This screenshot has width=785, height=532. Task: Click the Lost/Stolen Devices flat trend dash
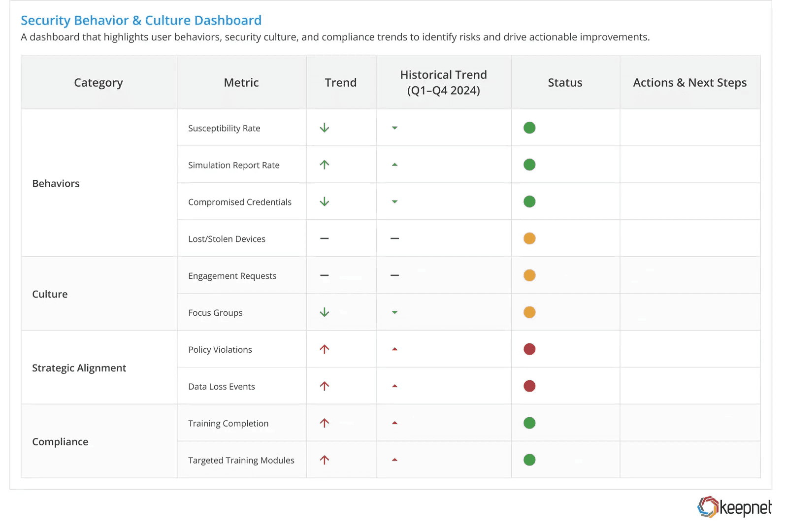(324, 238)
